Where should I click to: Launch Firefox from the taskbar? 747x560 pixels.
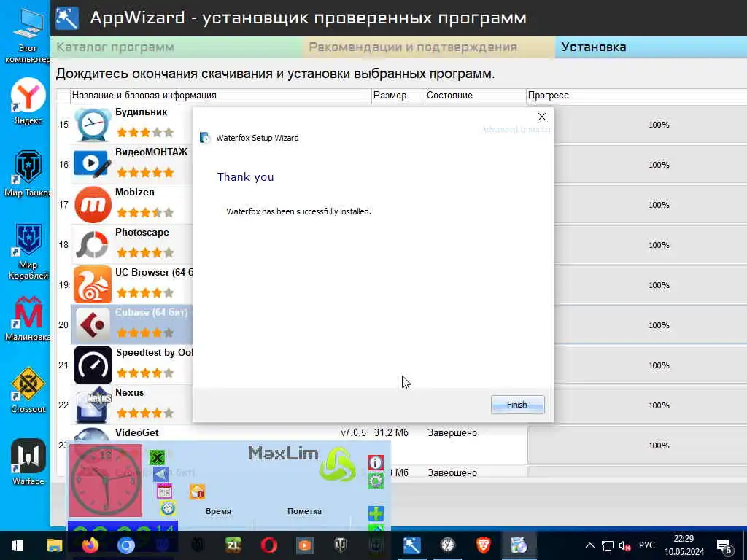point(90,545)
